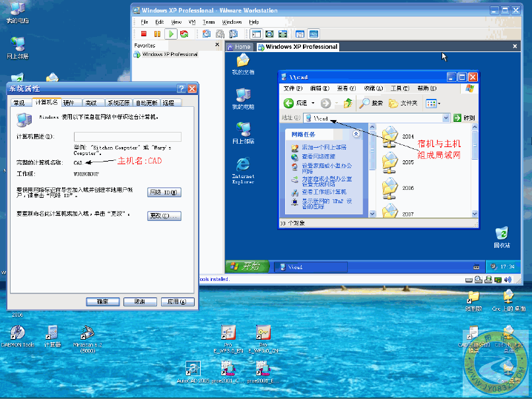Collapse the 网络任务 panel chevron
This screenshot has width=532, height=399.
(356, 134)
